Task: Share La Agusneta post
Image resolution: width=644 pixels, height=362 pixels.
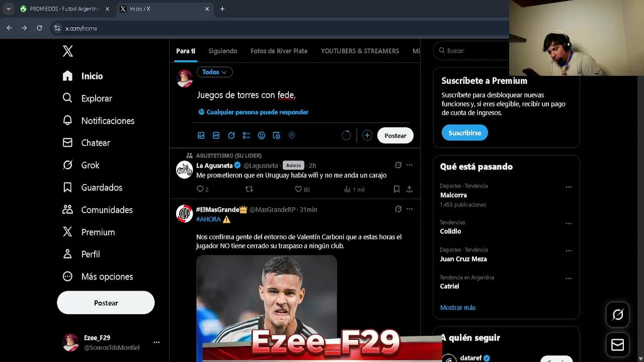Action: coord(410,190)
